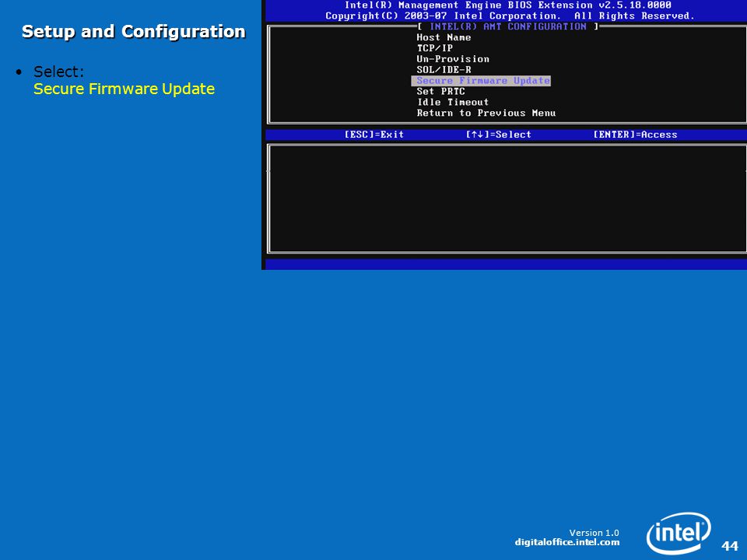Select the Host Name menu entry
Image resolution: width=747 pixels, height=560 pixels.
(444, 37)
